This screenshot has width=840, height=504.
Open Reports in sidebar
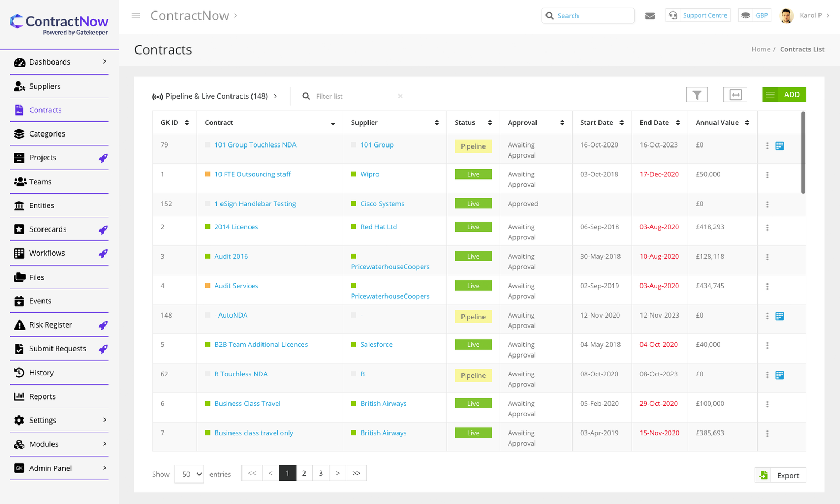click(x=59, y=396)
